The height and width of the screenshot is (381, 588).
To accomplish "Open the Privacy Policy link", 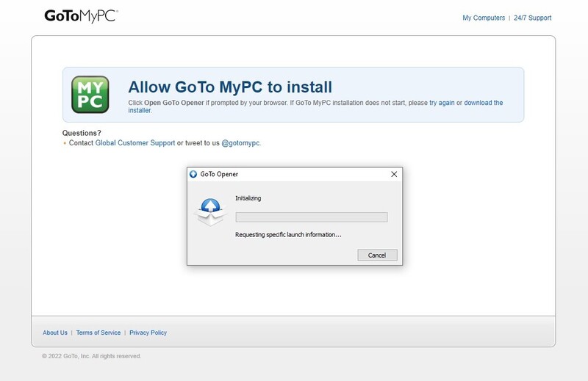I will pos(148,333).
